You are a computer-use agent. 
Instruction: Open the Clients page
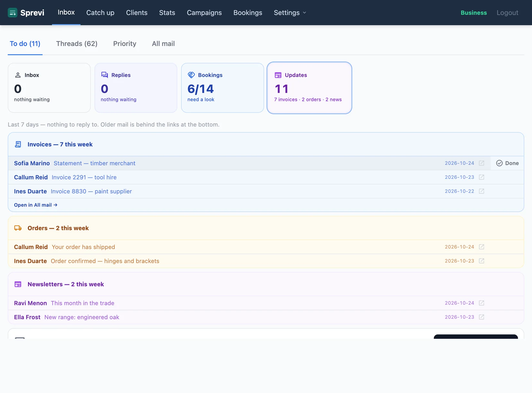(137, 13)
